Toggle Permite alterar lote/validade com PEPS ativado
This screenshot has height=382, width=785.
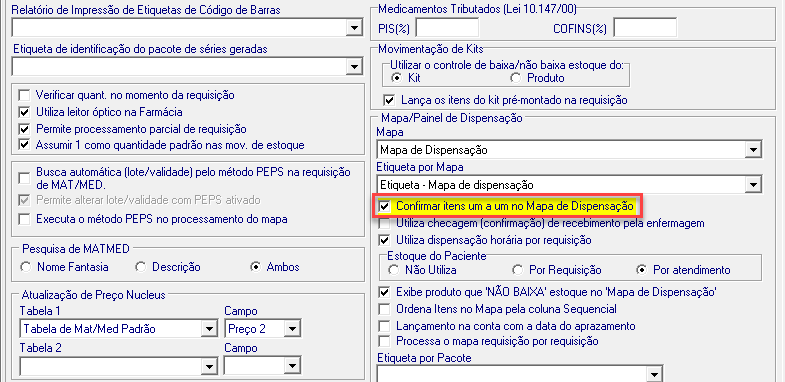24,200
